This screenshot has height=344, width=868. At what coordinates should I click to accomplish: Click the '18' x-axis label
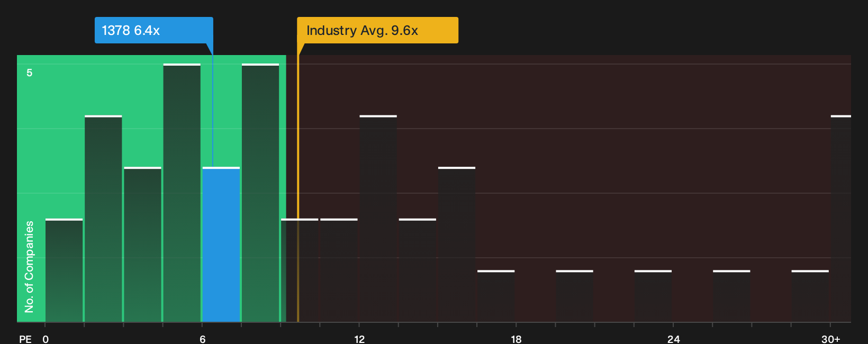coord(516,339)
